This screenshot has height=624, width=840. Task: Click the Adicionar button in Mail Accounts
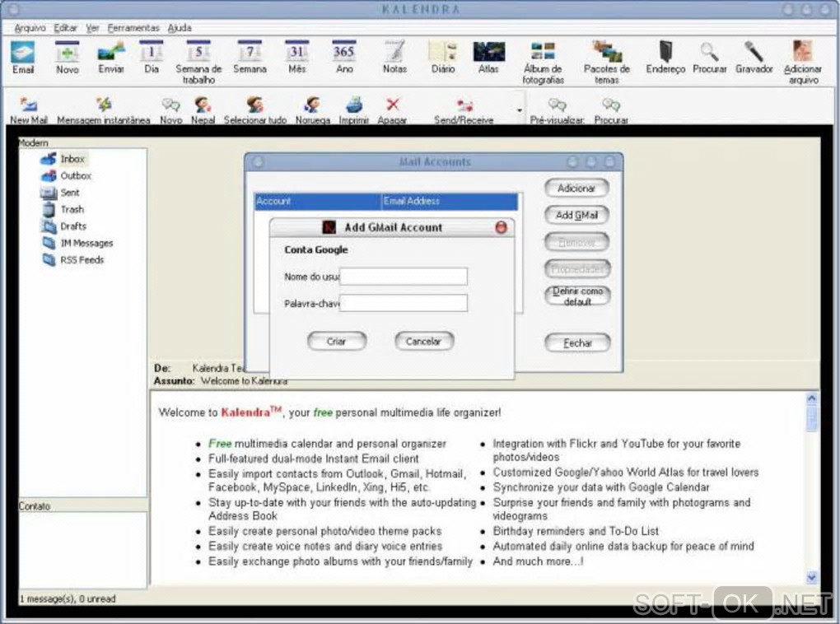click(577, 188)
